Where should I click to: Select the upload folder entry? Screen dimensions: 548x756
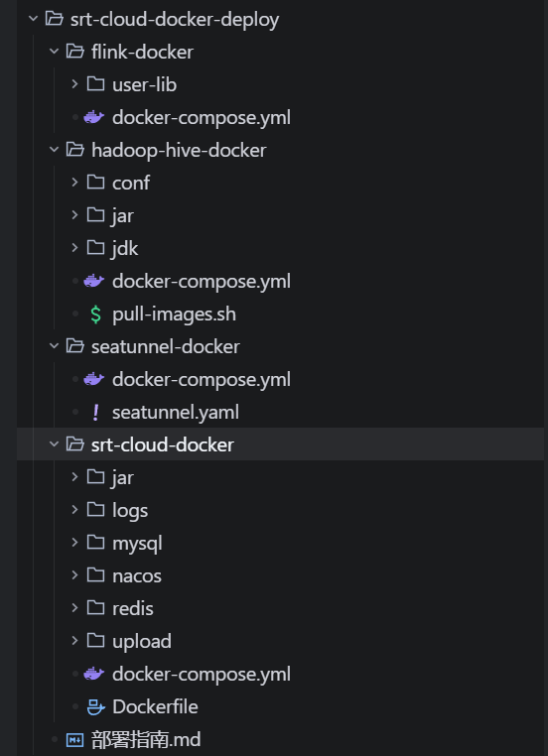[141, 641]
